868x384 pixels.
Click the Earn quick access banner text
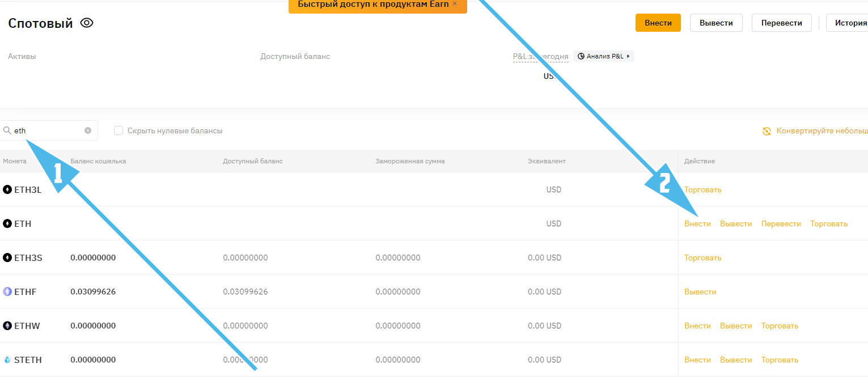[x=373, y=4]
